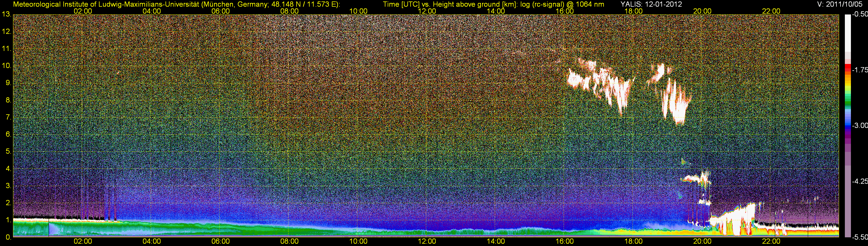Click the 4. km height axis label
The image size is (868, 246).
tap(8, 168)
